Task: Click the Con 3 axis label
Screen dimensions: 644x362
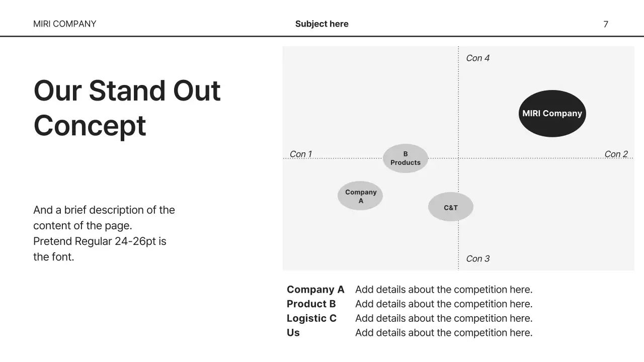Action: pos(477,258)
